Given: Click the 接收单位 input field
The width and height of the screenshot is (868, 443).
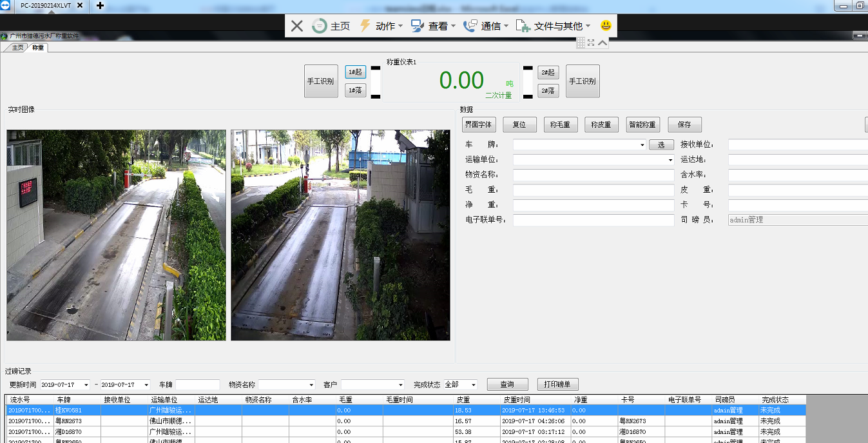Looking at the screenshot, I should [798, 144].
